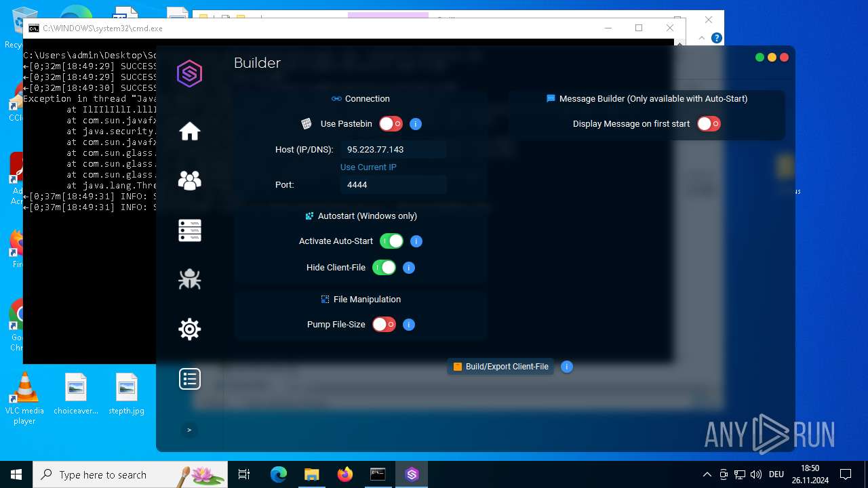Viewport: 868px width, 488px height.
Task: Open the notification center icon
Action: point(846,474)
